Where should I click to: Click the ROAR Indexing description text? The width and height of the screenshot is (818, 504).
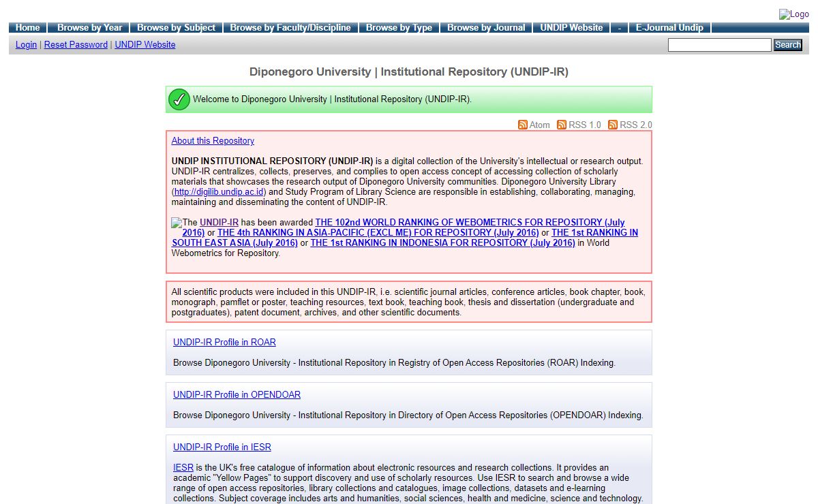[x=394, y=362]
